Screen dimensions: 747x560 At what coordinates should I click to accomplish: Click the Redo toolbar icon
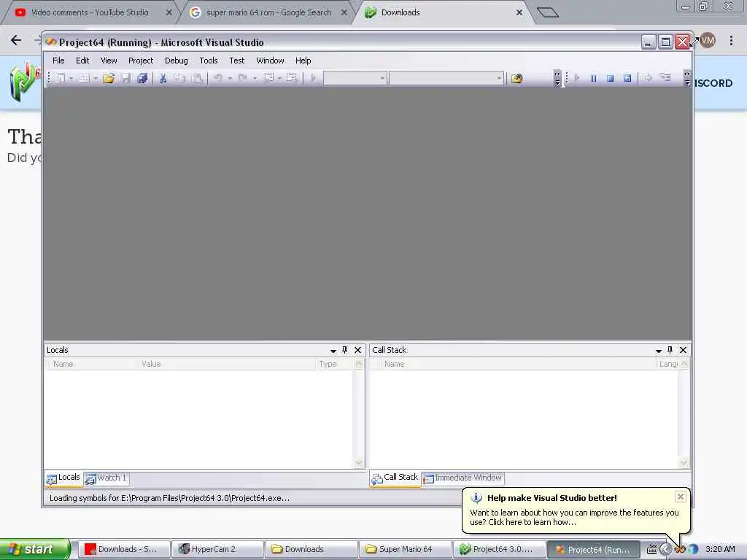(242, 77)
